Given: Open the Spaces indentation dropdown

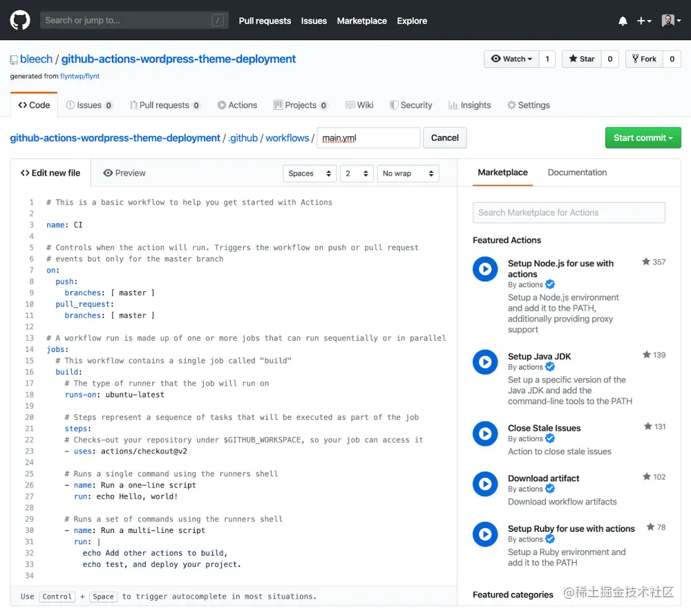Looking at the screenshot, I should click(x=310, y=174).
